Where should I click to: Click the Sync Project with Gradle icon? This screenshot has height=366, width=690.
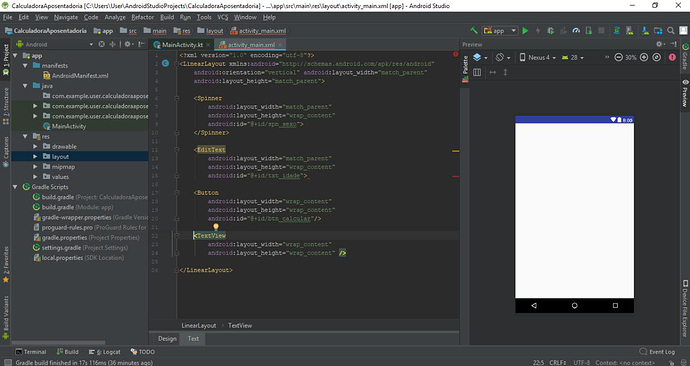[x=617, y=31]
